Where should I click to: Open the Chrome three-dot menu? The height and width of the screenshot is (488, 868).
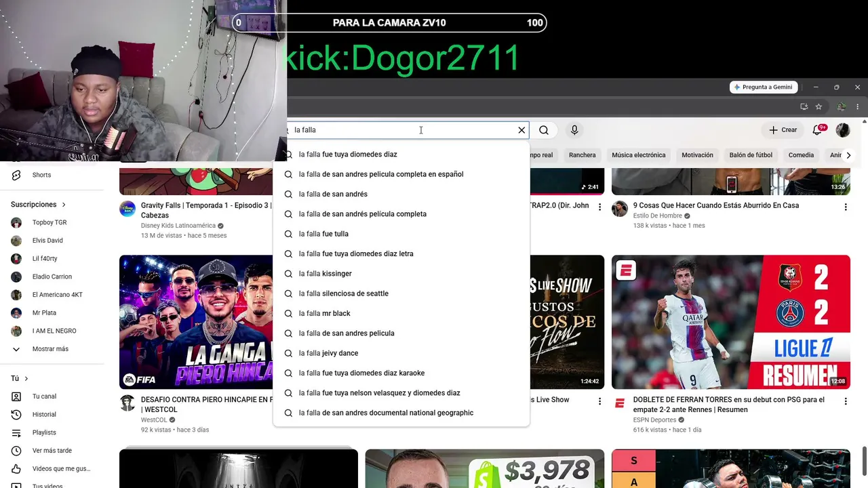(858, 106)
